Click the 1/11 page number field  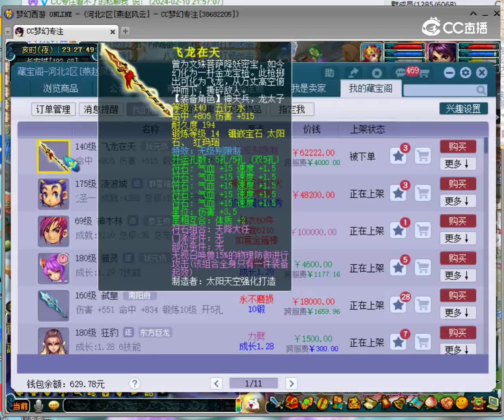[253, 383]
